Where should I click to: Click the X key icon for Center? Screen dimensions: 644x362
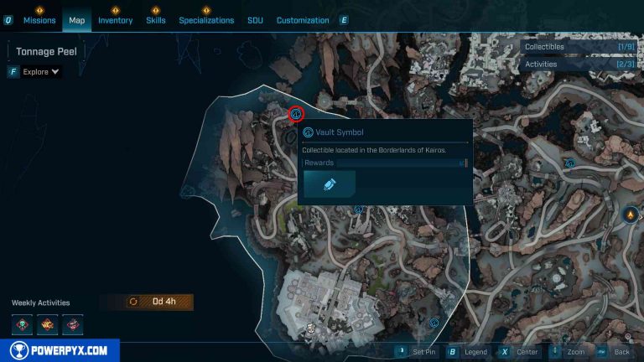tap(504, 352)
